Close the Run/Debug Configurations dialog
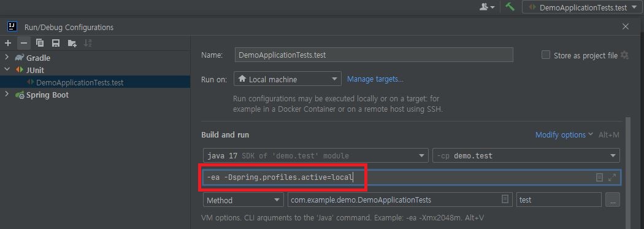 pos(625,27)
